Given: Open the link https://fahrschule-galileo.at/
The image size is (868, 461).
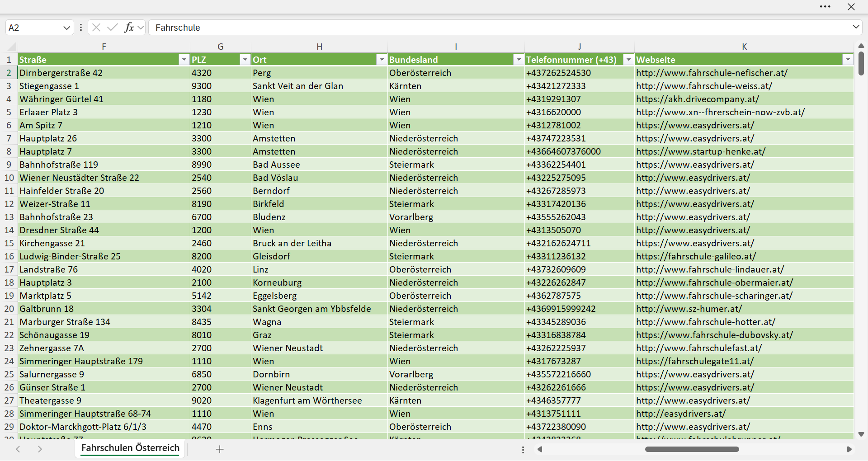Looking at the screenshot, I should pos(696,256).
